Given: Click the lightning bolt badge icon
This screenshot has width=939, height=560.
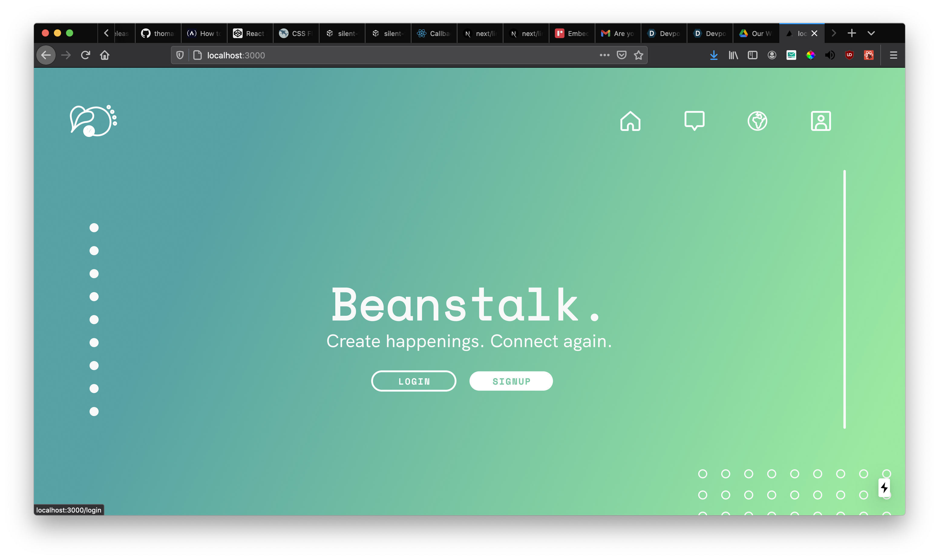Looking at the screenshot, I should [x=884, y=487].
